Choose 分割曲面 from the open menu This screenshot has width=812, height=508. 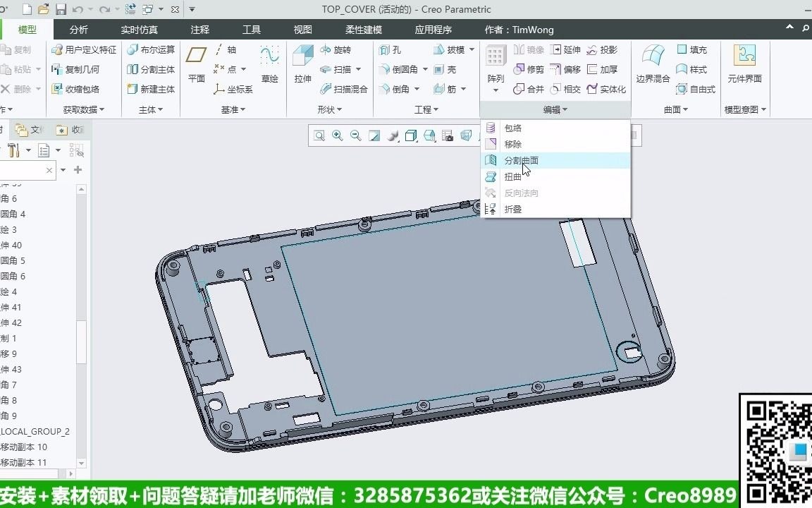(520, 160)
